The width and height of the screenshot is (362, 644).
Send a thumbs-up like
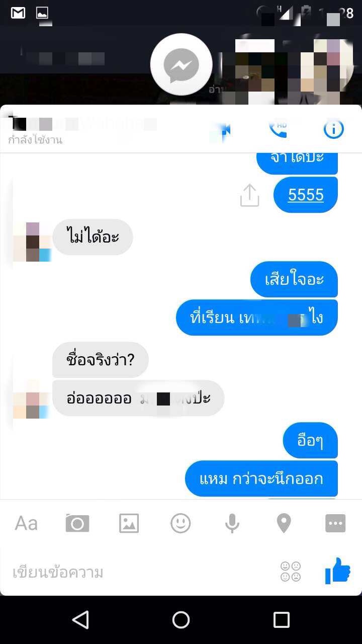click(337, 571)
